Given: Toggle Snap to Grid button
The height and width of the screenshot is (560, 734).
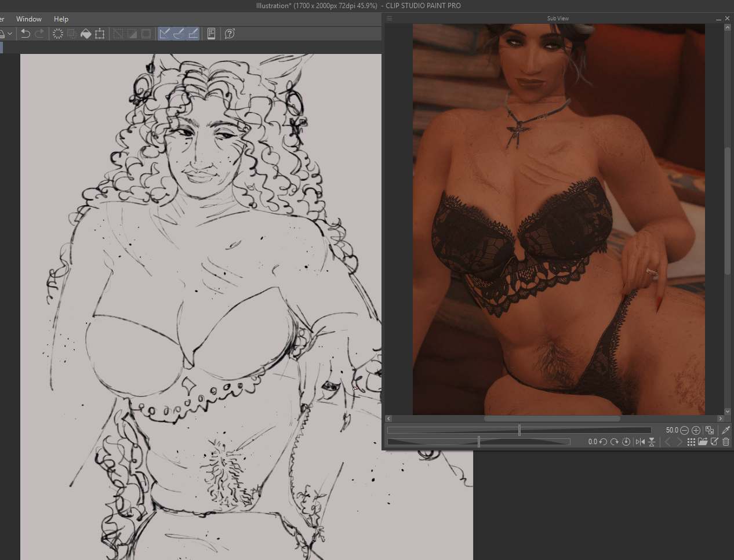Looking at the screenshot, I should (x=193, y=34).
